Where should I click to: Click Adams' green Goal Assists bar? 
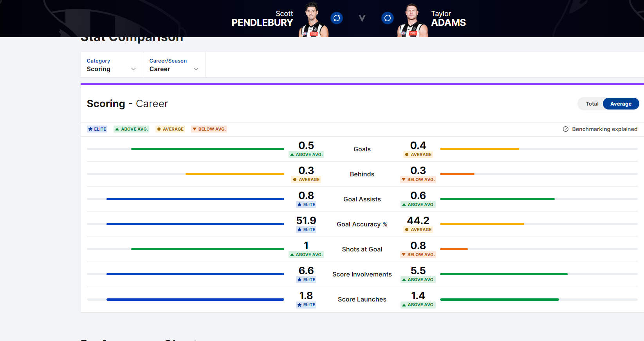497,199
